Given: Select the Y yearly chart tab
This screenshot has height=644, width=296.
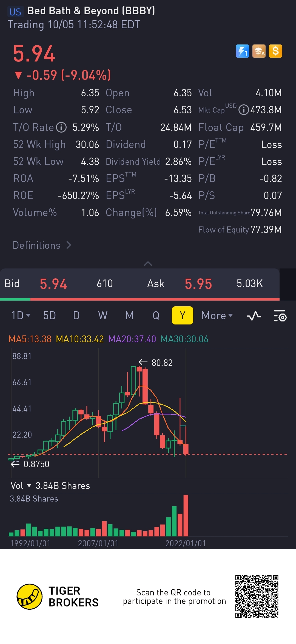Looking at the screenshot, I should coord(183,315).
